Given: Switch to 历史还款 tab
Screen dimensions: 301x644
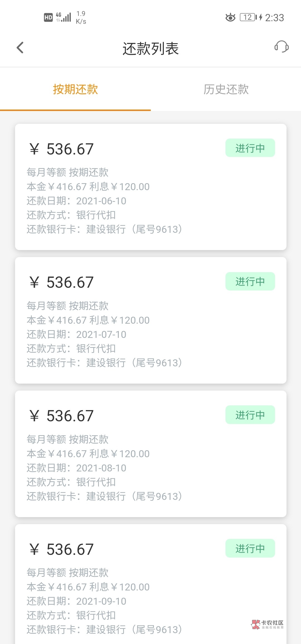Looking at the screenshot, I should (226, 89).
